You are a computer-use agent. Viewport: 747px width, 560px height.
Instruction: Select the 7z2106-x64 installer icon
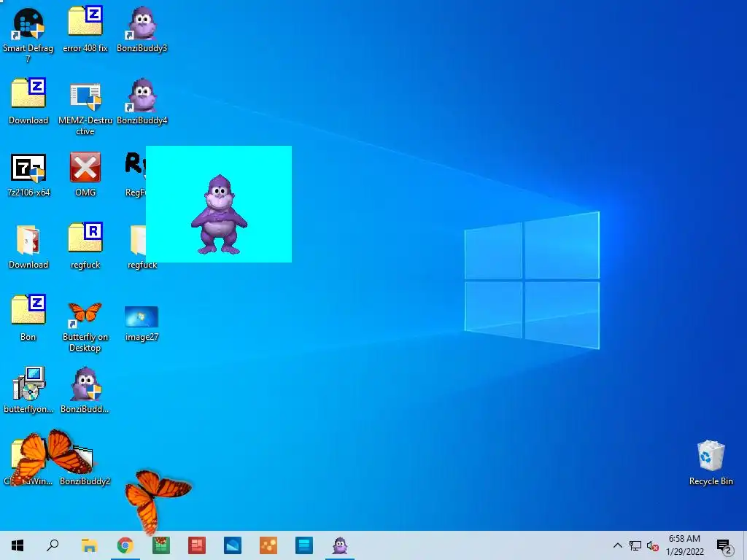pyautogui.click(x=28, y=174)
